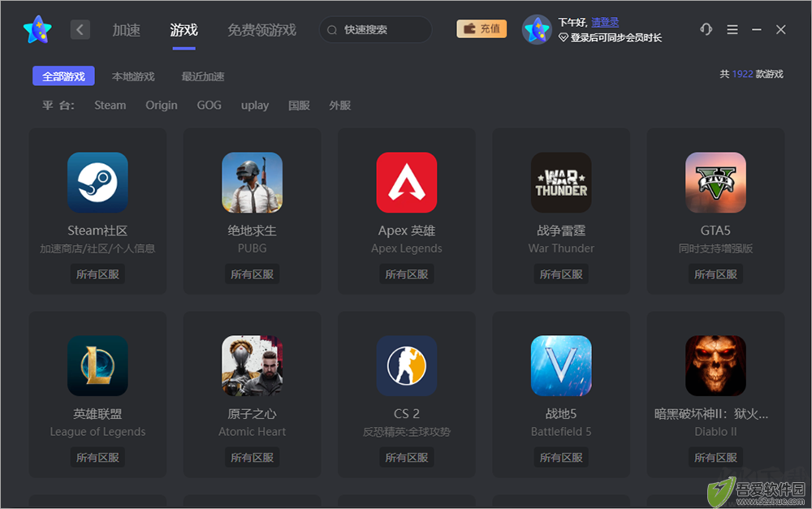Viewport: 812px width, 509px height.
Task: Click the 共 1922 款游戏 counter
Action: [751, 74]
